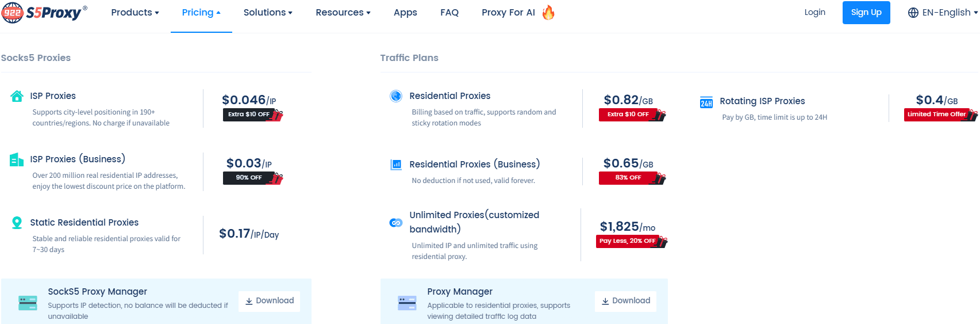Screen dimensions: 980x324
Task: Open the Solutions dropdown menu
Action: pyautogui.click(x=267, y=13)
